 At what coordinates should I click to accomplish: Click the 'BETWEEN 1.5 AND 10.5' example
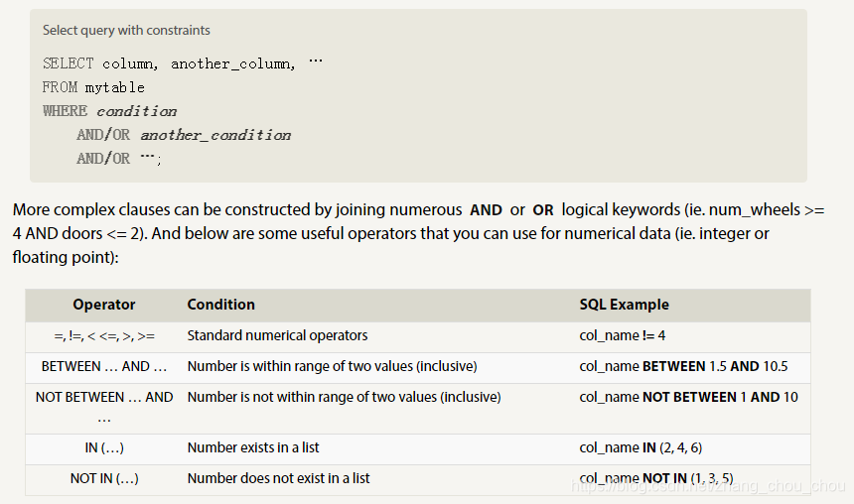[x=715, y=366]
